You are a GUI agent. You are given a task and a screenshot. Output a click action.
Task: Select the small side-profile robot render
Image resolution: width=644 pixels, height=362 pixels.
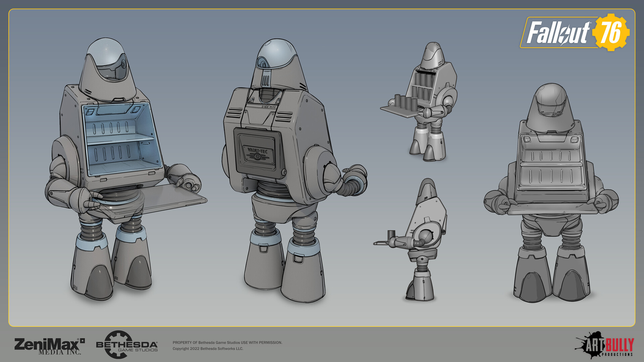tap(410, 239)
